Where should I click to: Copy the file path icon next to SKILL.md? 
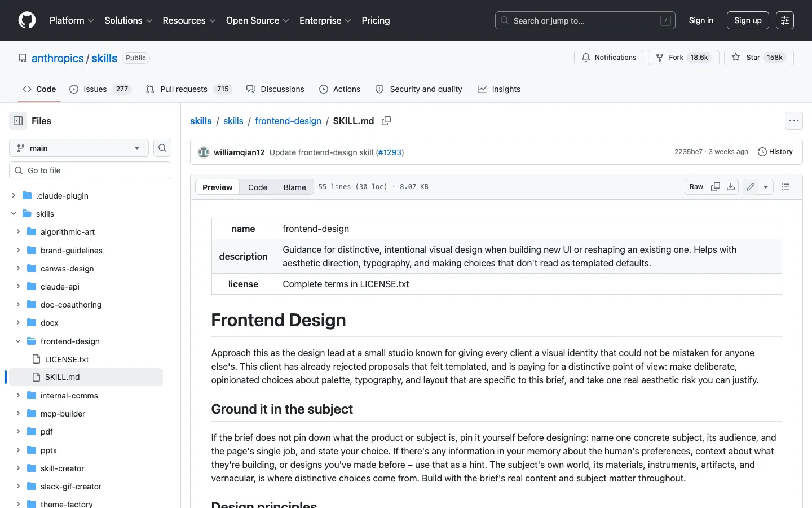[x=386, y=121]
